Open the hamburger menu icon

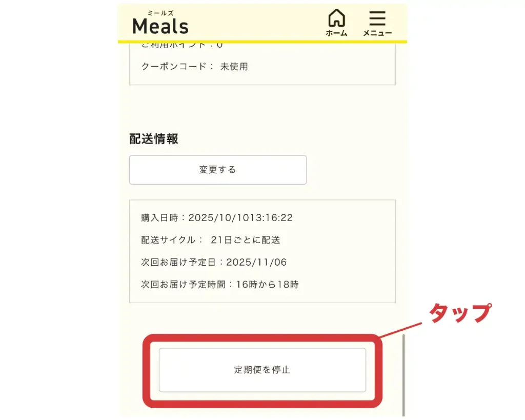click(x=377, y=18)
